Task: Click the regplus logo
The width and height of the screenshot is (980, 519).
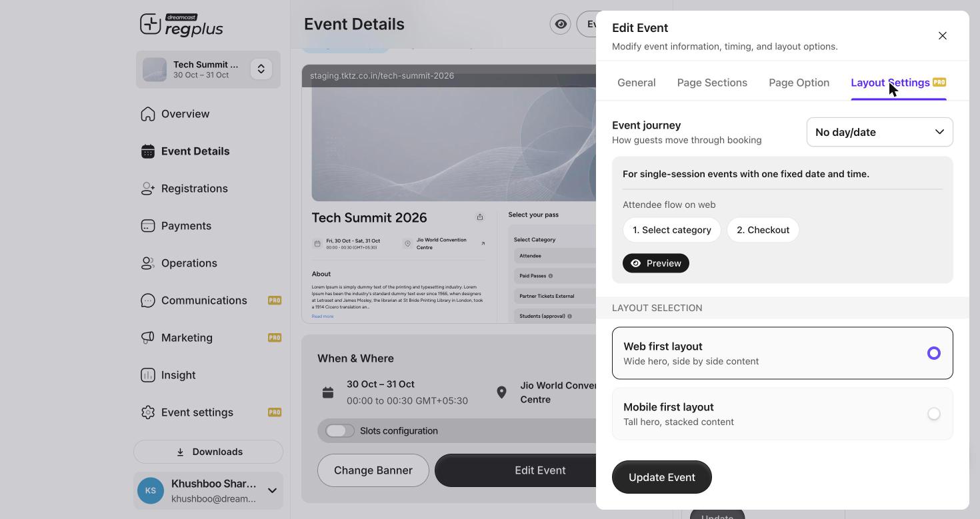Action: pos(181,25)
